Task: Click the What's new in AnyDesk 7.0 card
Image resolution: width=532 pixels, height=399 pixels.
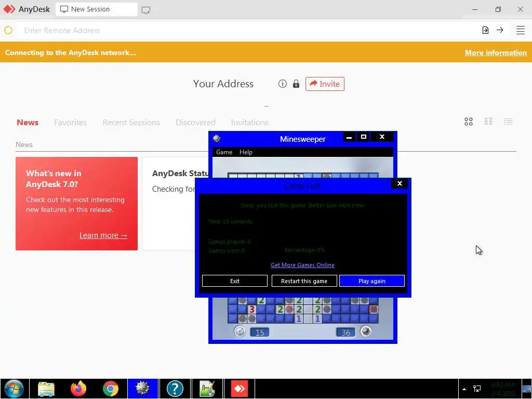Action: (x=77, y=204)
